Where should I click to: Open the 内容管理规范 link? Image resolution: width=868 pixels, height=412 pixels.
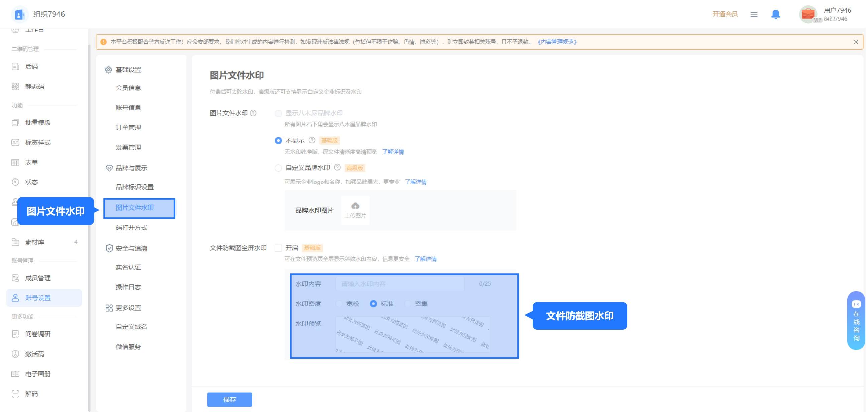pyautogui.click(x=557, y=42)
